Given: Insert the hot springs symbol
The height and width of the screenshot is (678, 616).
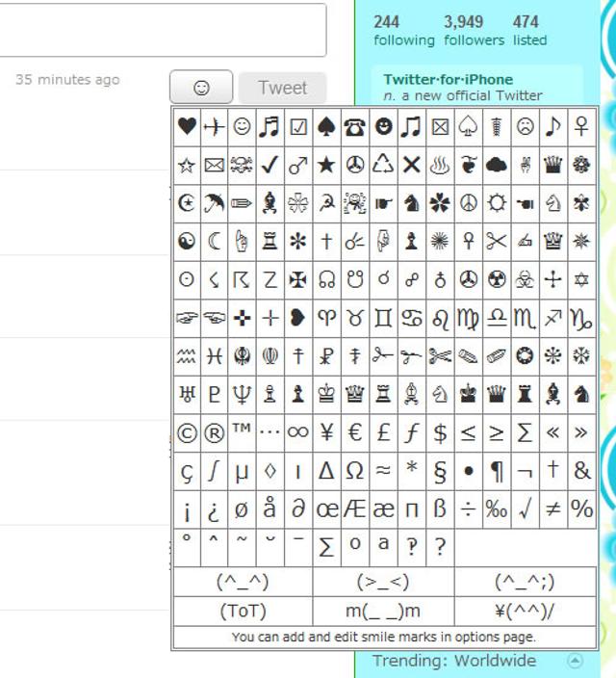Looking at the screenshot, I should click(440, 166).
